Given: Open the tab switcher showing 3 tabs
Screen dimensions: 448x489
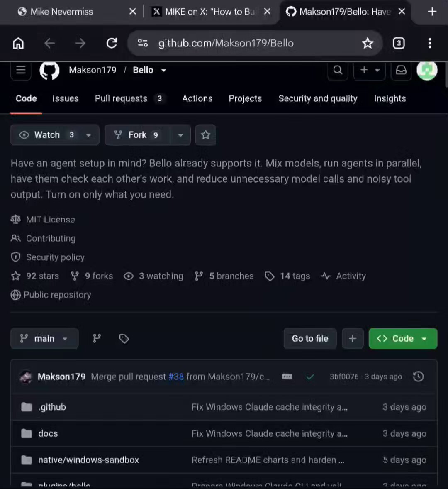Looking at the screenshot, I should 399,43.
